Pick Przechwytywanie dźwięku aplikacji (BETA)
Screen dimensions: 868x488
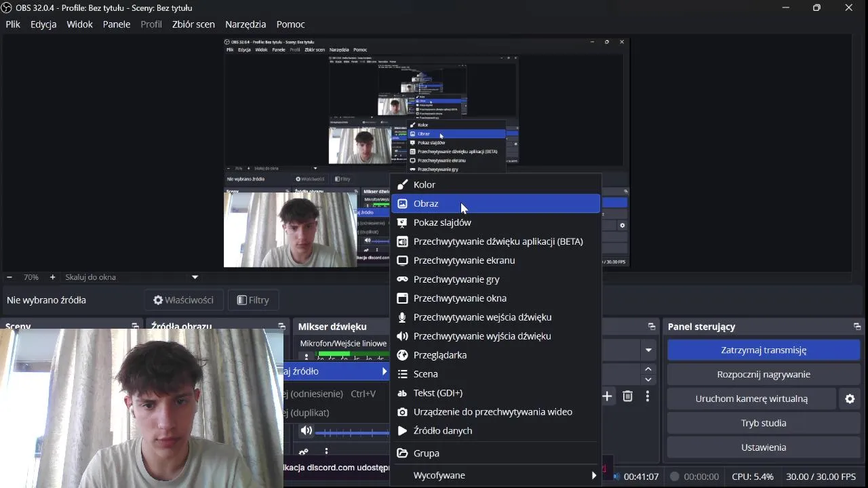tap(496, 241)
